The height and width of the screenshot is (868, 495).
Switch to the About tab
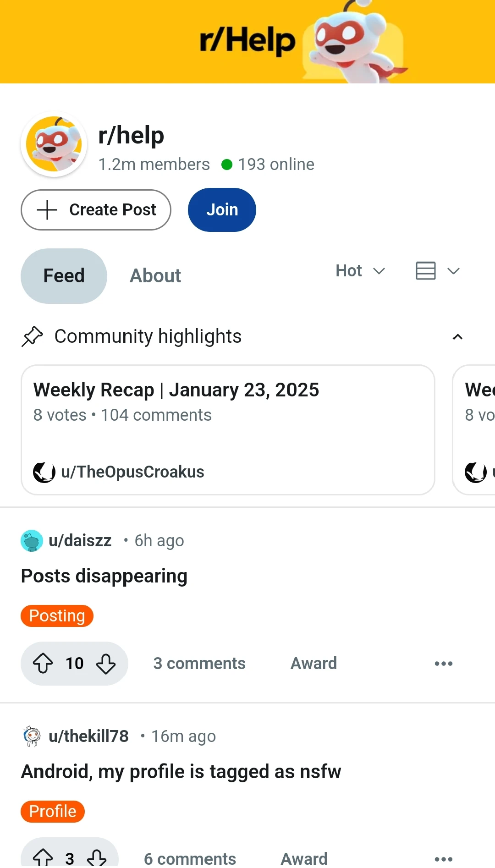(155, 276)
